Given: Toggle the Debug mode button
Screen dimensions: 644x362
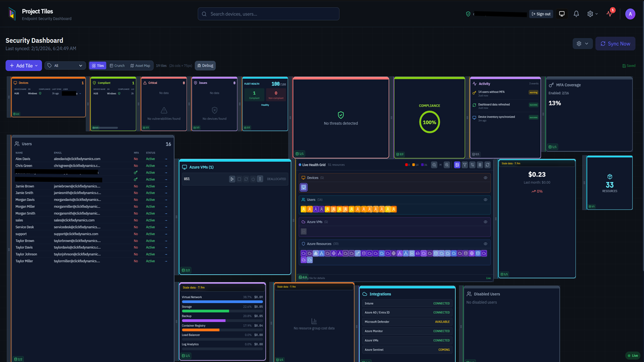Looking at the screenshot, I should [x=205, y=65].
